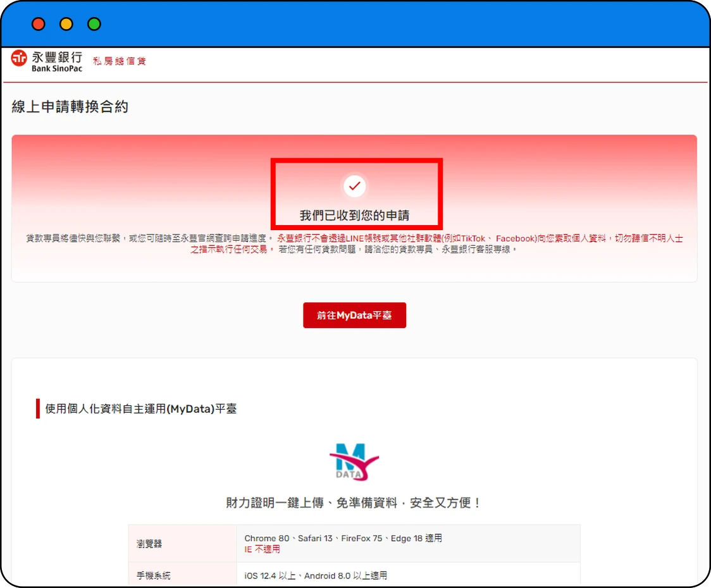Click the success checkmark icon
The height and width of the screenshot is (588, 711).
355,186
